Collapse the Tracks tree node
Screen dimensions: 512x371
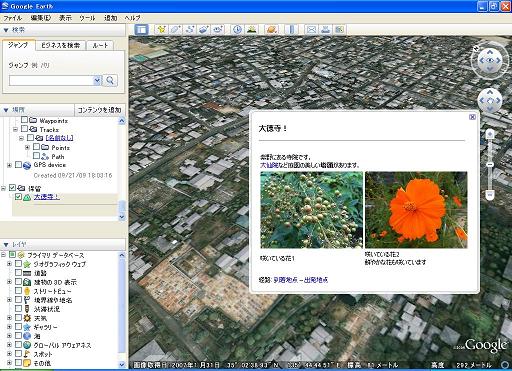coord(15,129)
